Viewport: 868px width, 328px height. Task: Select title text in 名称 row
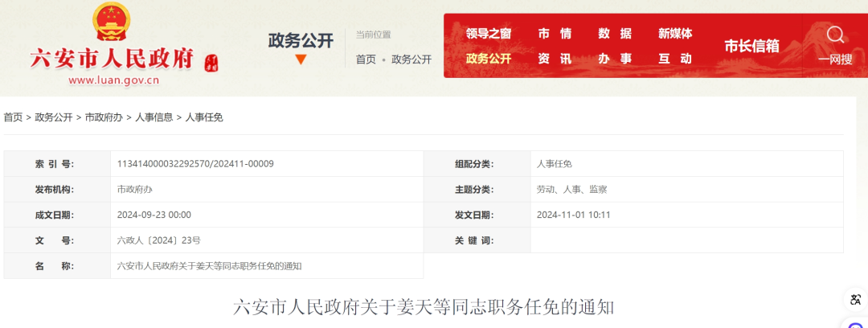pyautogui.click(x=209, y=266)
